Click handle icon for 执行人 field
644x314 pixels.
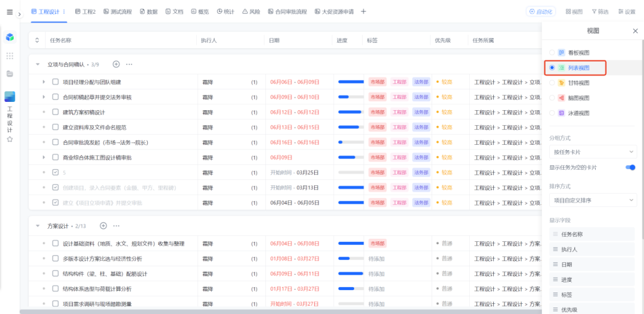(x=555, y=250)
